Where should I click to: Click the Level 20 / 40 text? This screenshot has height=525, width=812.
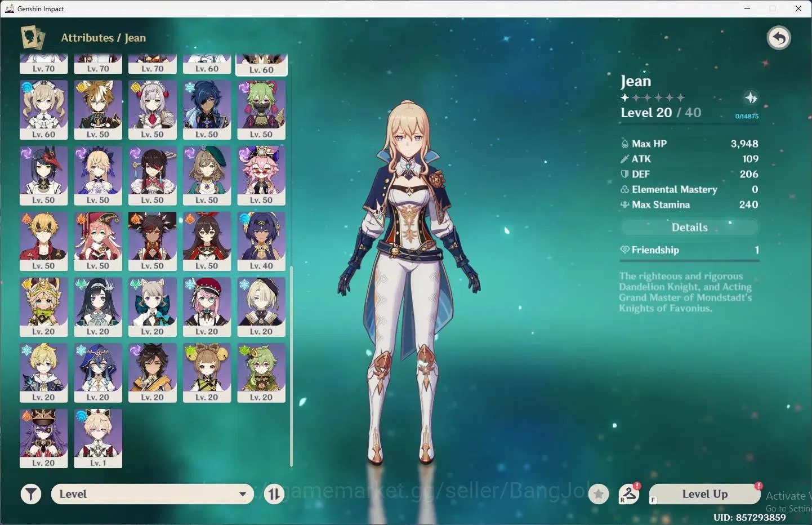pyautogui.click(x=661, y=113)
